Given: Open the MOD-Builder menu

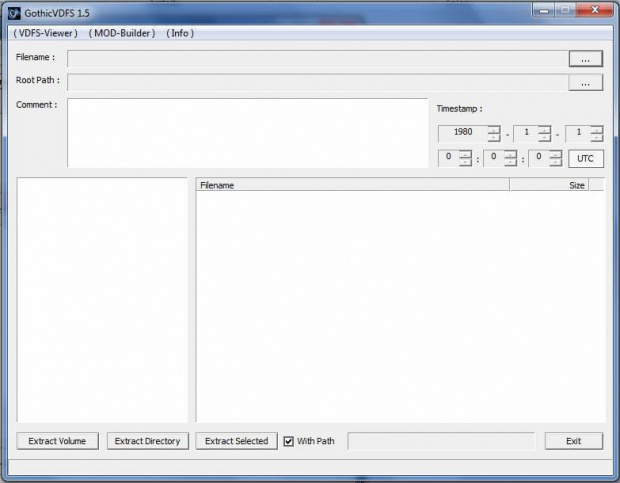Looking at the screenshot, I should coord(122,33).
